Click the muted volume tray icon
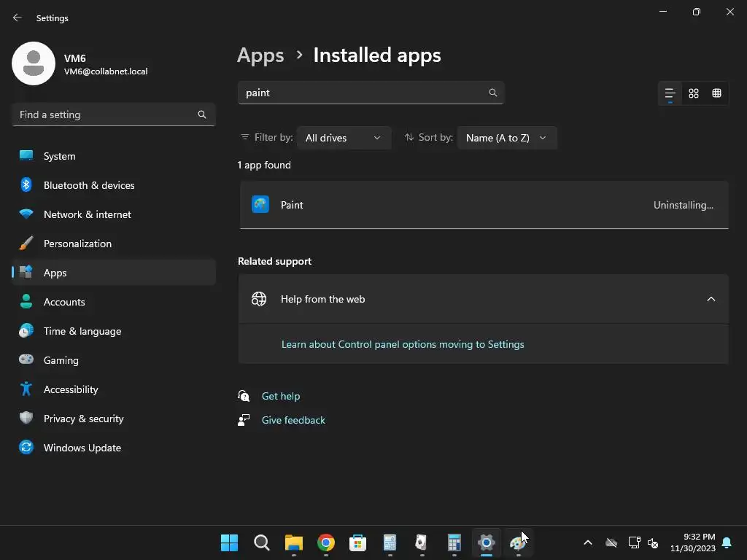The width and height of the screenshot is (747, 560). click(x=653, y=542)
